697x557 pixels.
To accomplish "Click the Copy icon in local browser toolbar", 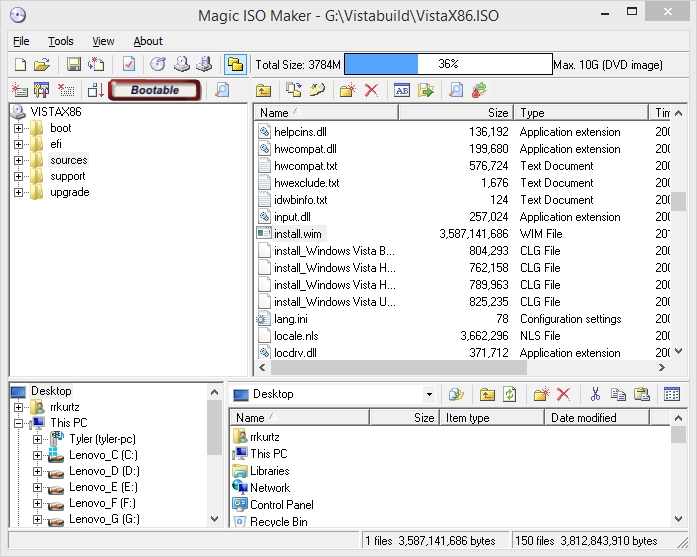I will click(618, 394).
